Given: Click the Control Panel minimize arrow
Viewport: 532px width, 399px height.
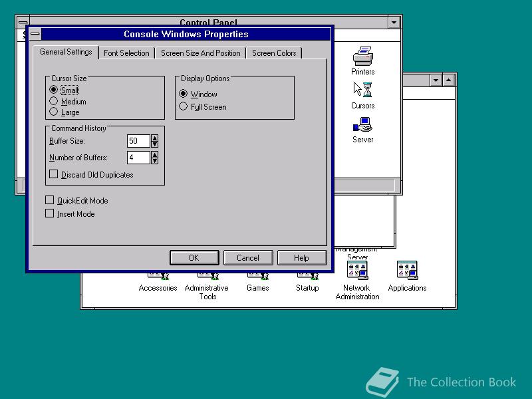Looking at the screenshot, I should (x=394, y=23).
